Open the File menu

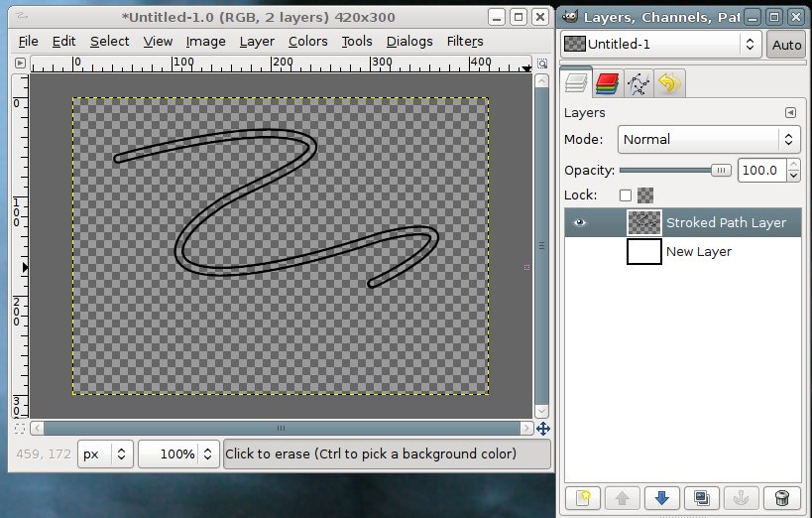[x=28, y=42]
